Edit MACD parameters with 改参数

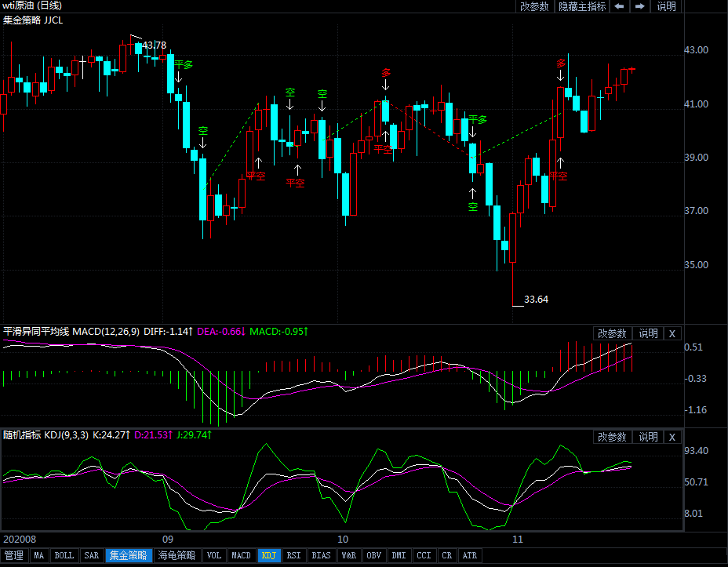612,333
